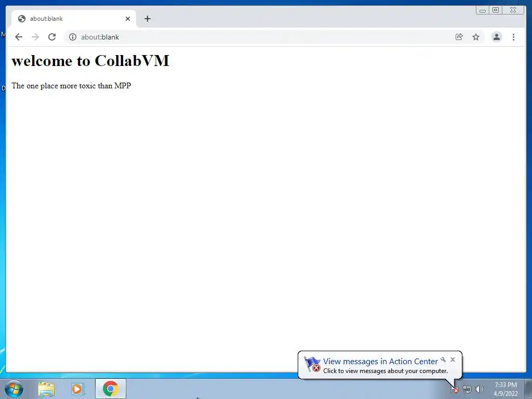This screenshot has height=399, width=532.
Task: Select the Chrome taskbar button
Action: click(111, 389)
